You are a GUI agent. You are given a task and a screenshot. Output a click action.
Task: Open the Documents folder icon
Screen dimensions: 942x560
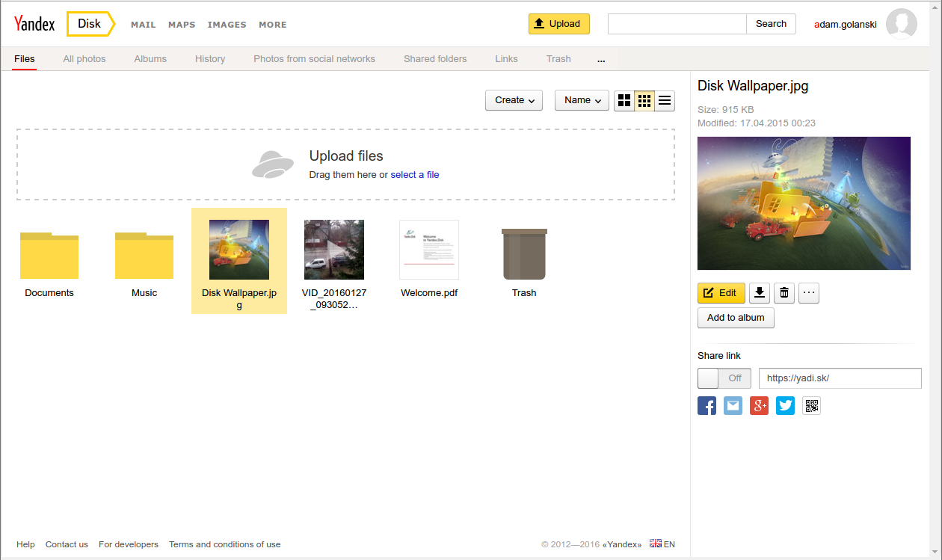pyautogui.click(x=49, y=256)
